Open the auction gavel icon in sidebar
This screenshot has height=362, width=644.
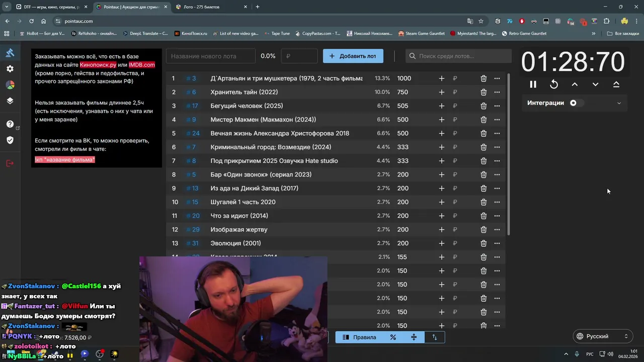point(10,53)
